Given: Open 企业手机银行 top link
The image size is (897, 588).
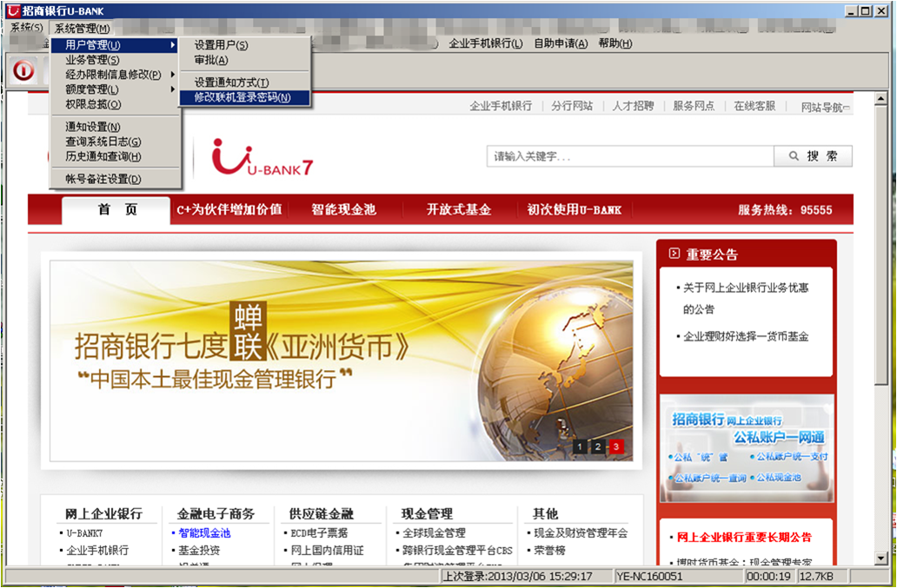Looking at the screenshot, I should tap(501, 106).
